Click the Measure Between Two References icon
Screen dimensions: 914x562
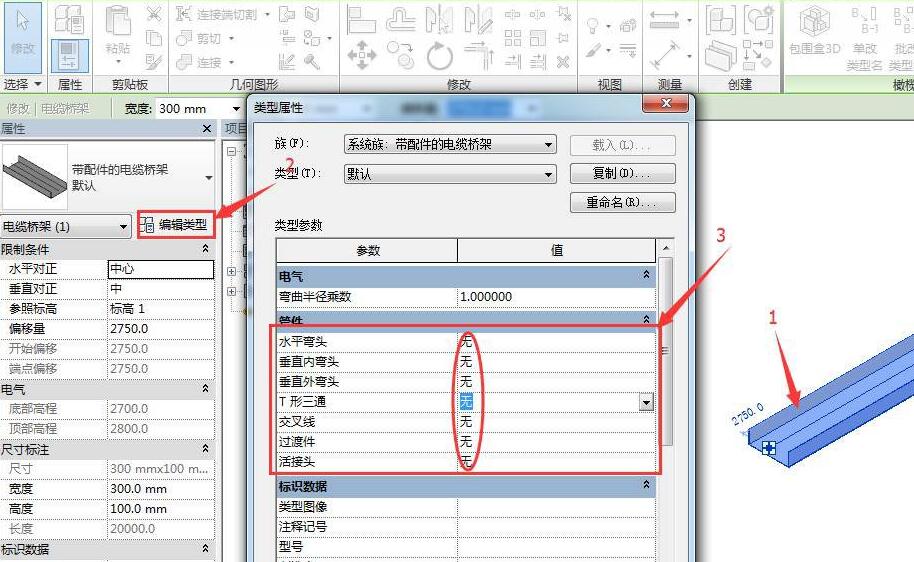coord(665,20)
